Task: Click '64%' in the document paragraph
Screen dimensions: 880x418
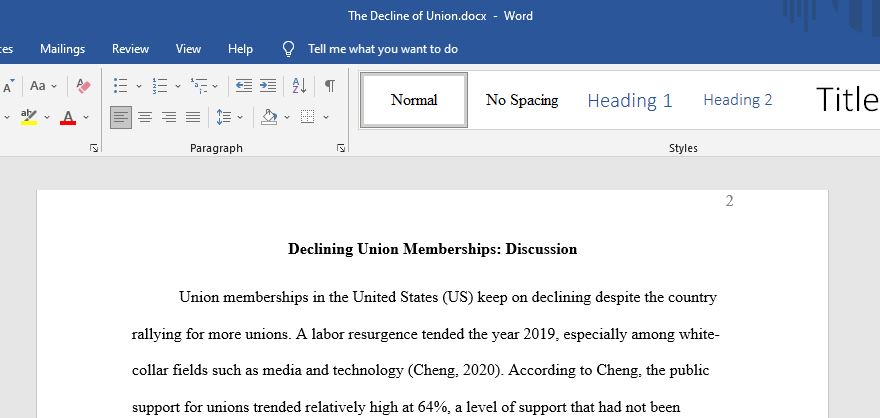Action: (x=432, y=407)
